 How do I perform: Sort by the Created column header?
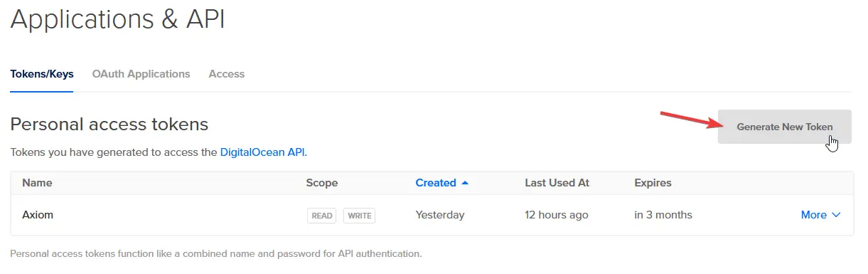(x=436, y=183)
